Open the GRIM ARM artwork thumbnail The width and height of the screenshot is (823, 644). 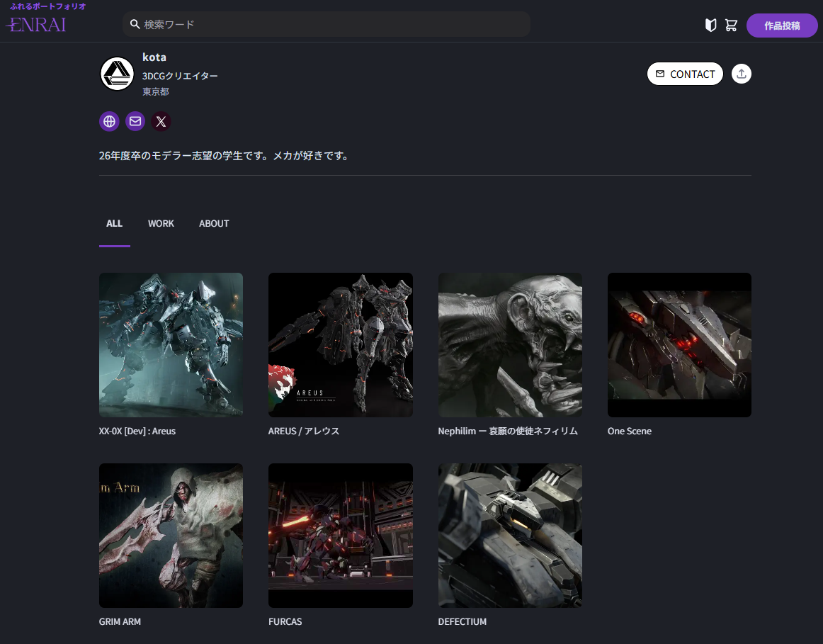(x=171, y=536)
